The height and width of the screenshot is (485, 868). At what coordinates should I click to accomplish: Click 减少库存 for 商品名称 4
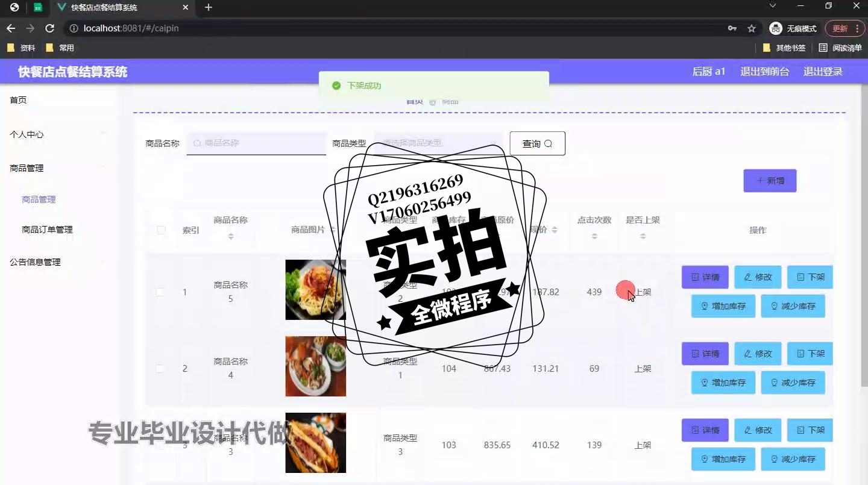click(x=793, y=383)
